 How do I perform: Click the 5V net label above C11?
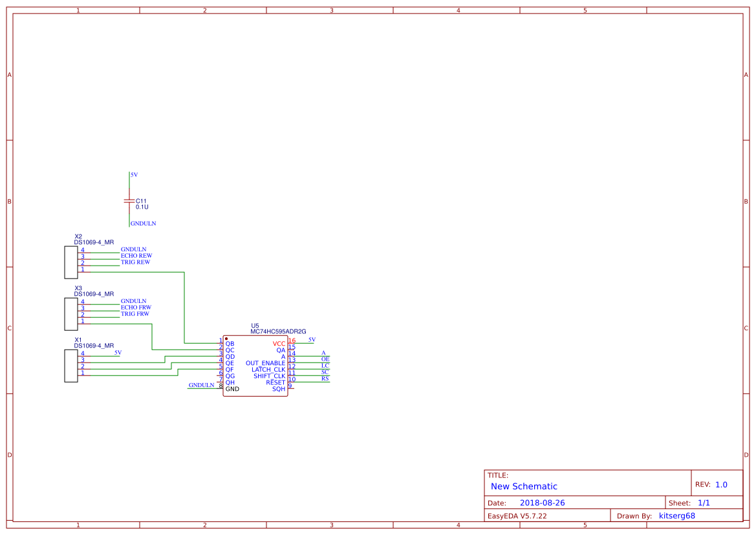[x=135, y=174]
